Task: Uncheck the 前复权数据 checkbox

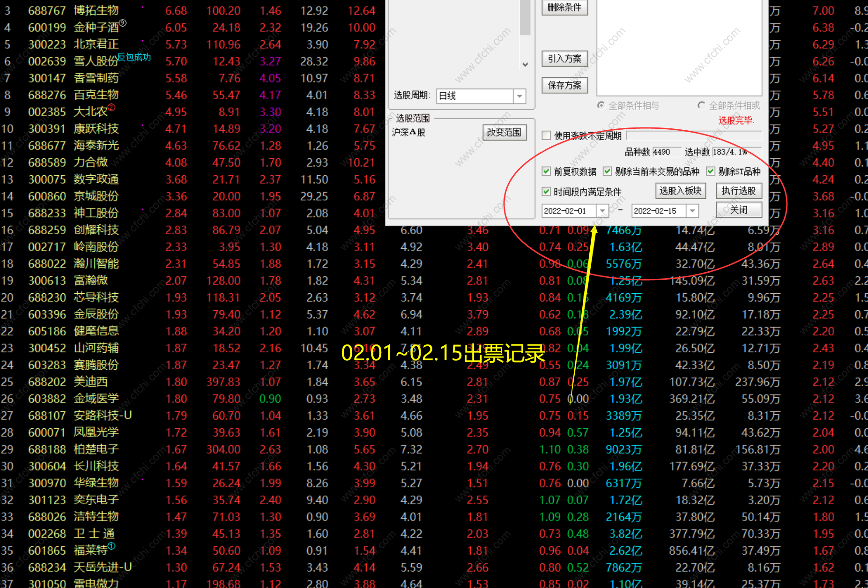Action: [x=546, y=171]
